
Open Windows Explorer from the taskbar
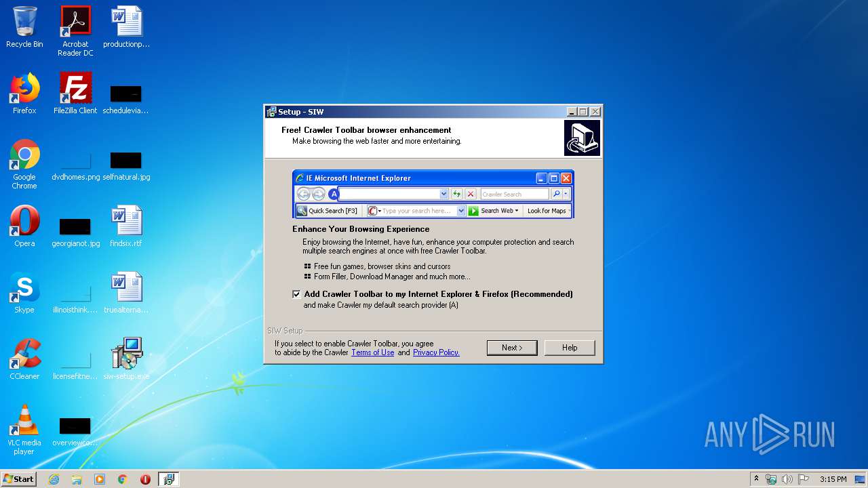pos(77,479)
